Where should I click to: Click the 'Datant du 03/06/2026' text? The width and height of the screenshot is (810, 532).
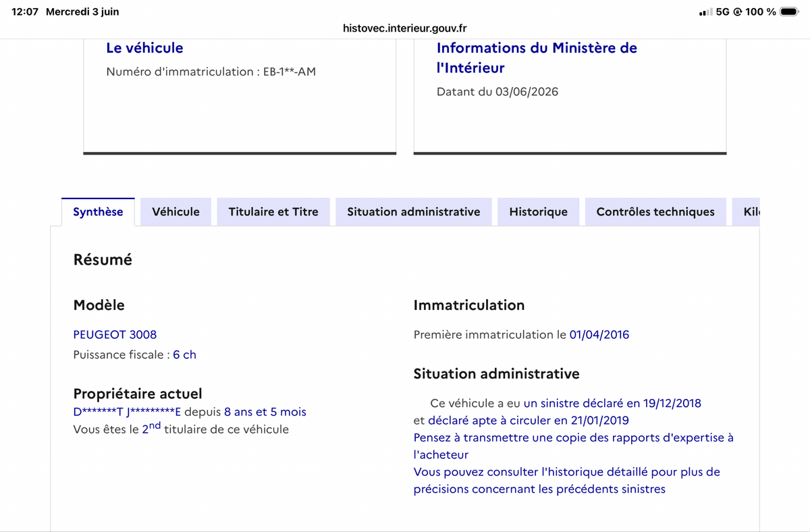(x=497, y=91)
